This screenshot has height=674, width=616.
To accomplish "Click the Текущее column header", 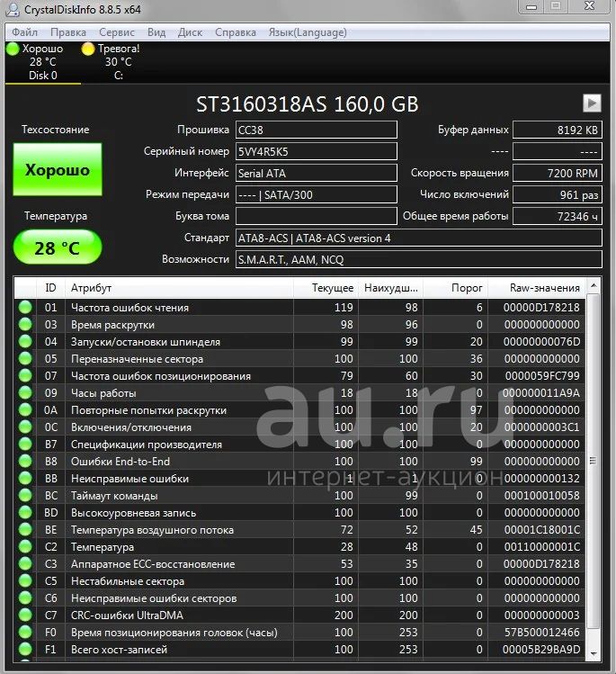I will [326, 288].
